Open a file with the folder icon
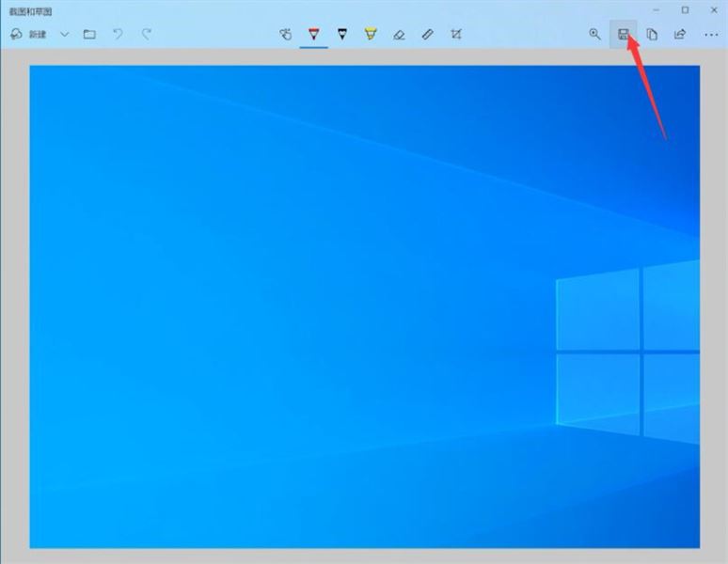The width and height of the screenshot is (728, 564). tap(89, 34)
